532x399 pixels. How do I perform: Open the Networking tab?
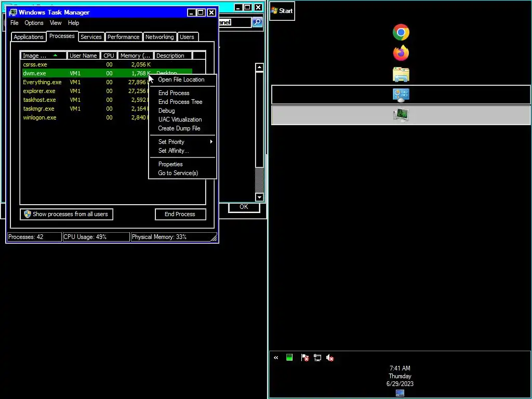click(x=159, y=37)
